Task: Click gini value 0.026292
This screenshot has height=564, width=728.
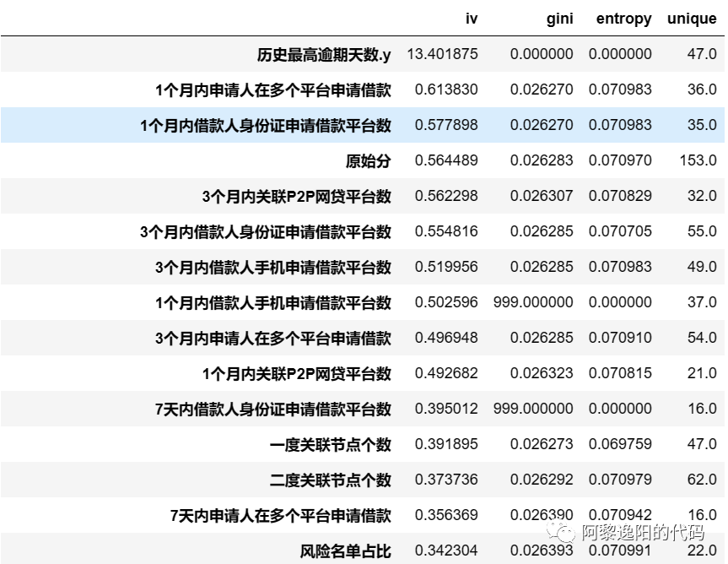Action: [542, 480]
